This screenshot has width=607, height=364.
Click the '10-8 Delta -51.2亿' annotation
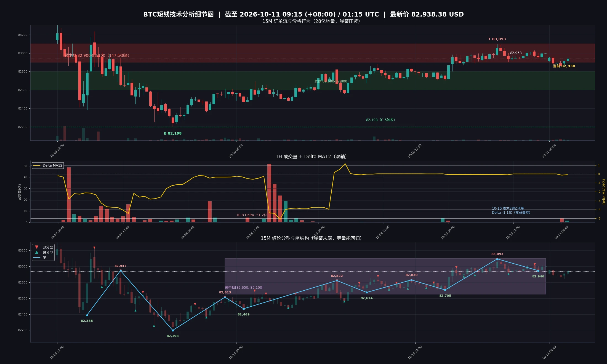tap(251, 215)
